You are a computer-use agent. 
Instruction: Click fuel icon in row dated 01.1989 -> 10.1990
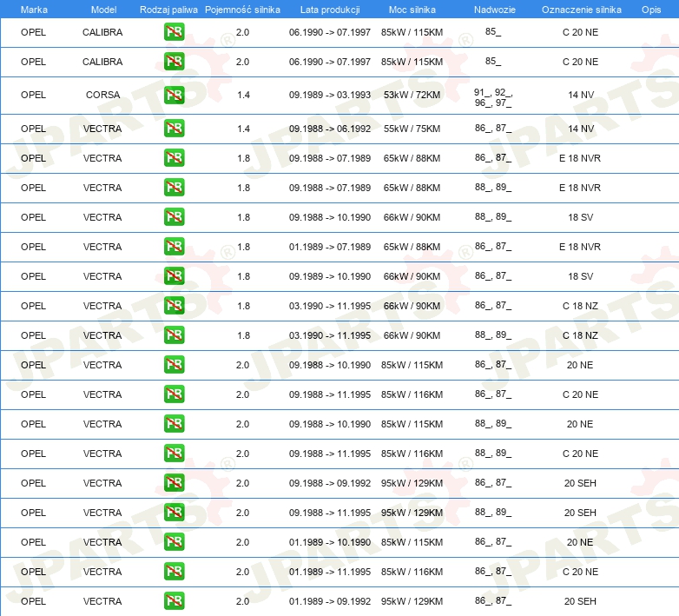click(174, 542)
